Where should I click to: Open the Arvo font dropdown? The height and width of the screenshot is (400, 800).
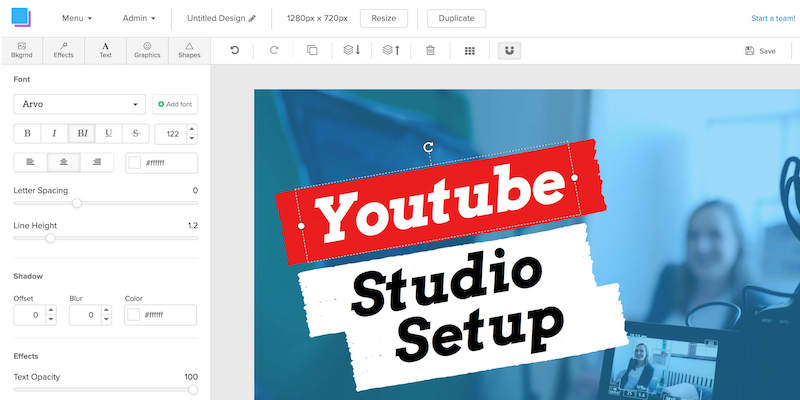[80, 104]
